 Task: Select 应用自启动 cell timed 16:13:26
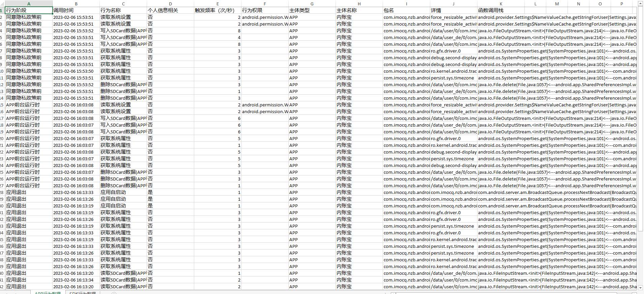(123, 199)
